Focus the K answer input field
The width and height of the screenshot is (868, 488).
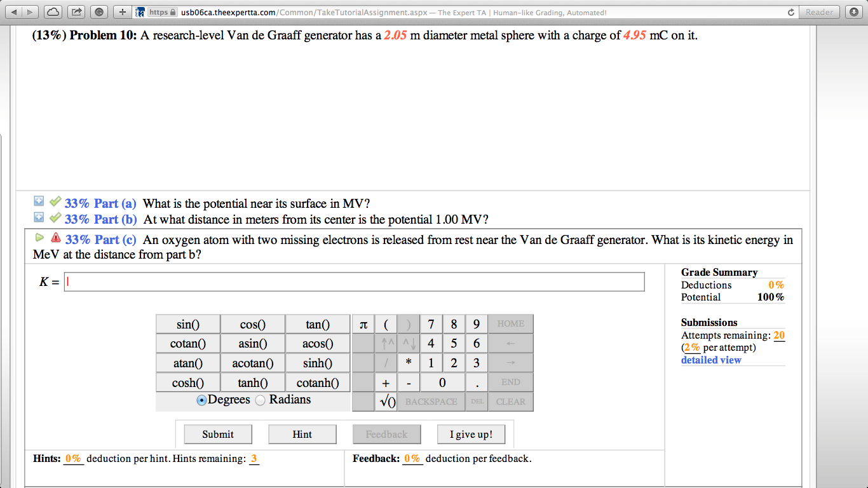pyautogui.click(x=354, y=281)
